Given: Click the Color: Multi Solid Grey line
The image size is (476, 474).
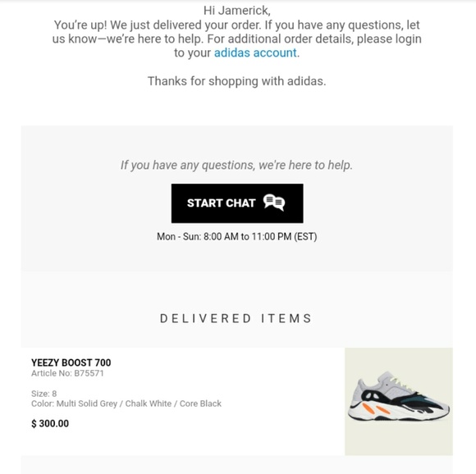Looking at the screenshot, I should click(x=126, y=403).
